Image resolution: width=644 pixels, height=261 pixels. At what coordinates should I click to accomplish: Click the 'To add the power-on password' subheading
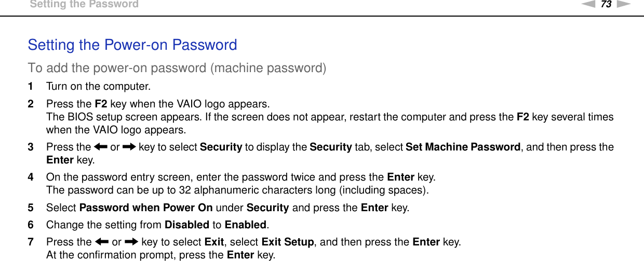(x=177, y=68)
